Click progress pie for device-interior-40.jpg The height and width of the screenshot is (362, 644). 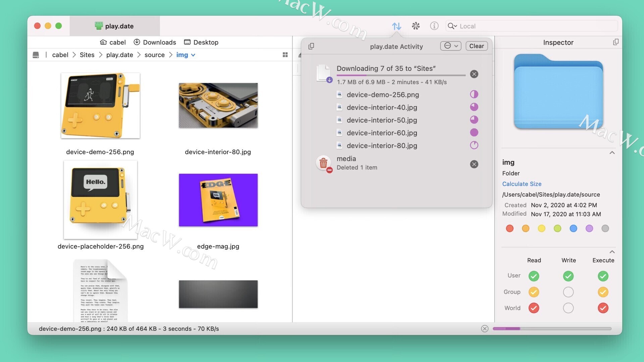pyautogui.click(x=474, y=107)
